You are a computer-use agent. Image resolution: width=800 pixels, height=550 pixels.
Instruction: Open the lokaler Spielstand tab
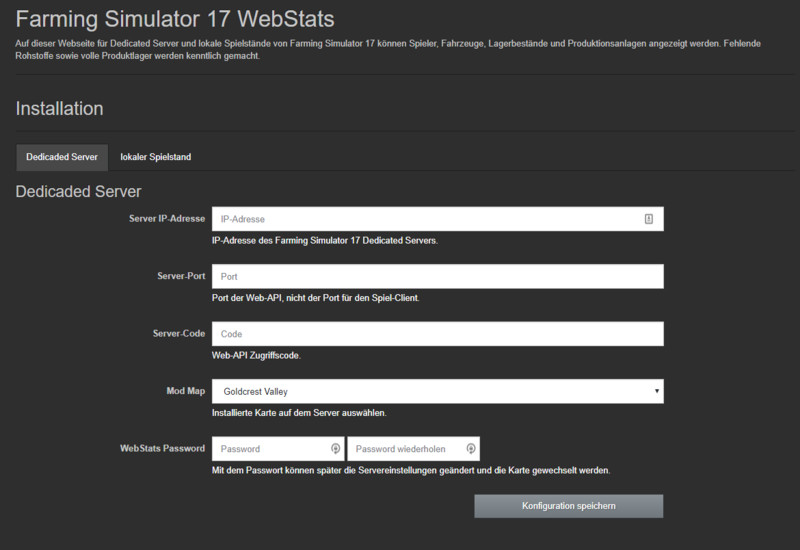[x=155, y=157]
